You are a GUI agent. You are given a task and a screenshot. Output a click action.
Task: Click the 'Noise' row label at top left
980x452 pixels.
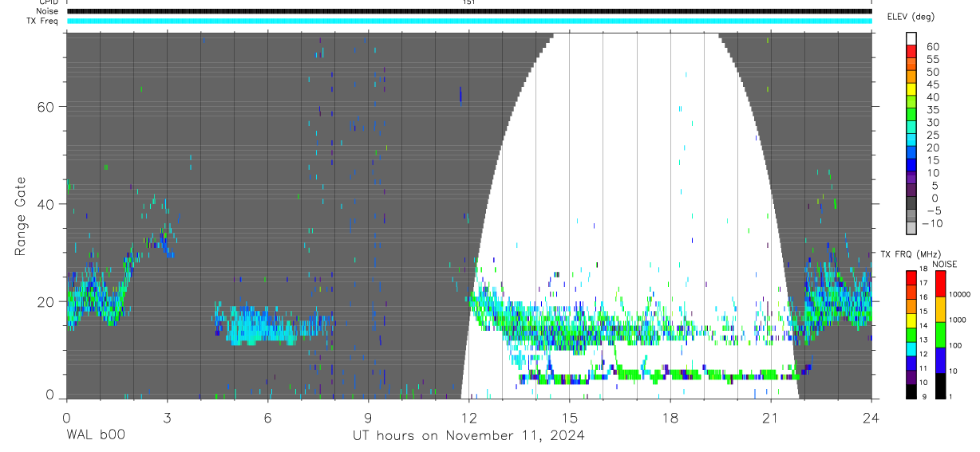(x=47, y=11)
